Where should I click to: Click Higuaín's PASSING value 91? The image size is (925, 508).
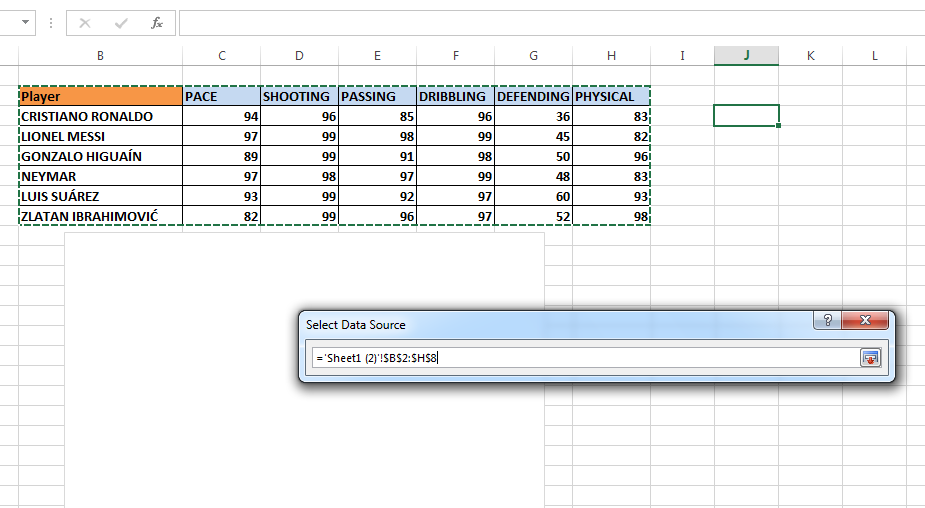[378, 156]
